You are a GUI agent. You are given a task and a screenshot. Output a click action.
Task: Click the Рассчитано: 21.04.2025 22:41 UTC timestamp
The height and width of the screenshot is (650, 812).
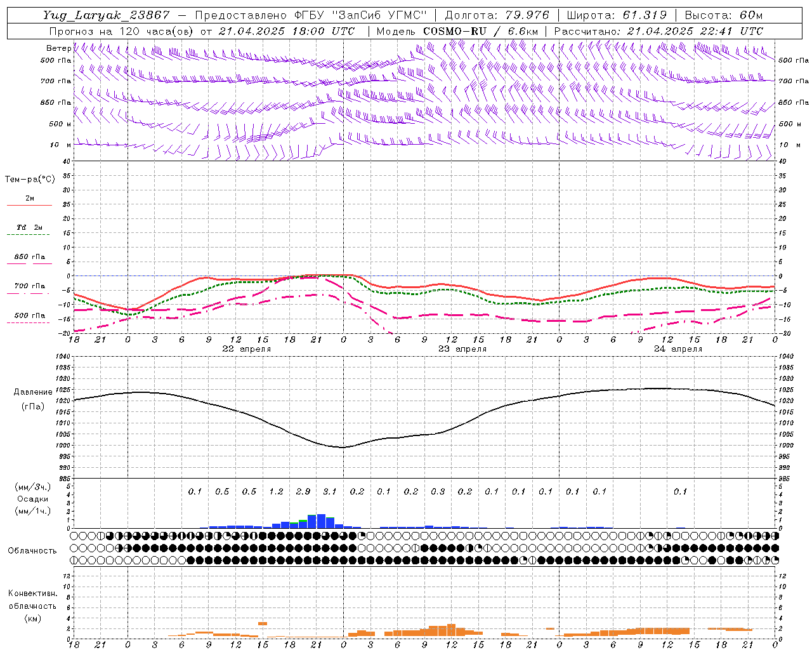point(658,31)
